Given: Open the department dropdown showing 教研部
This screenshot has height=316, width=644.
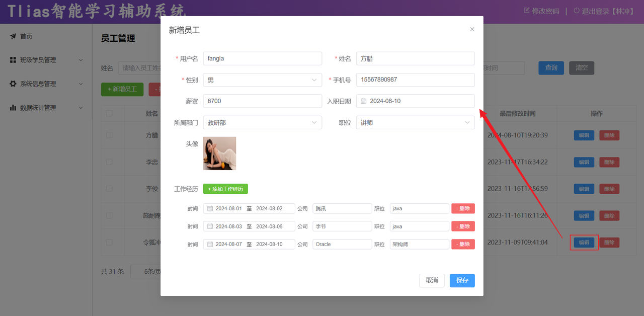Looking at the screenshot, I should tap(262, 122).
